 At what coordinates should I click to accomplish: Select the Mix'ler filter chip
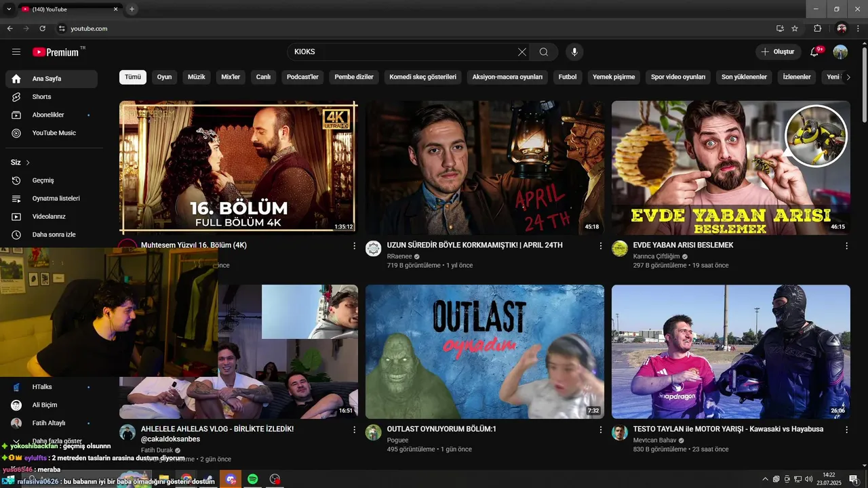[x=231, y=77]
